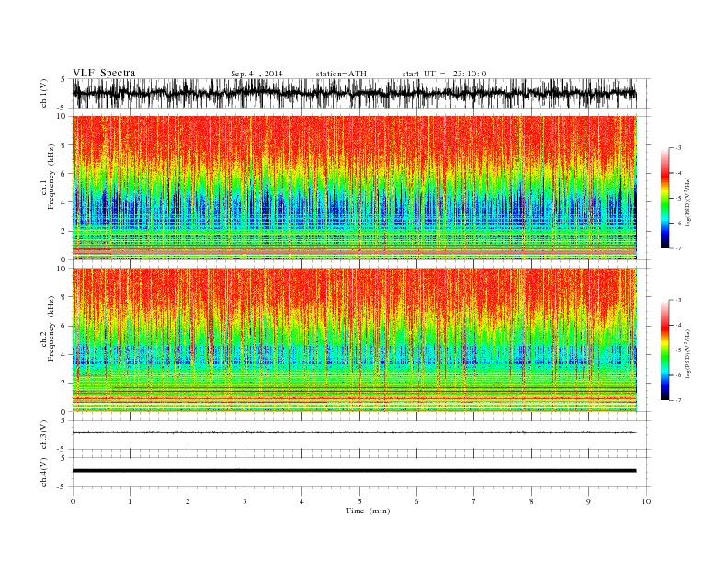Click the ch.3 voltage waveform trace
Screen dimensions: 728x563
354,432
